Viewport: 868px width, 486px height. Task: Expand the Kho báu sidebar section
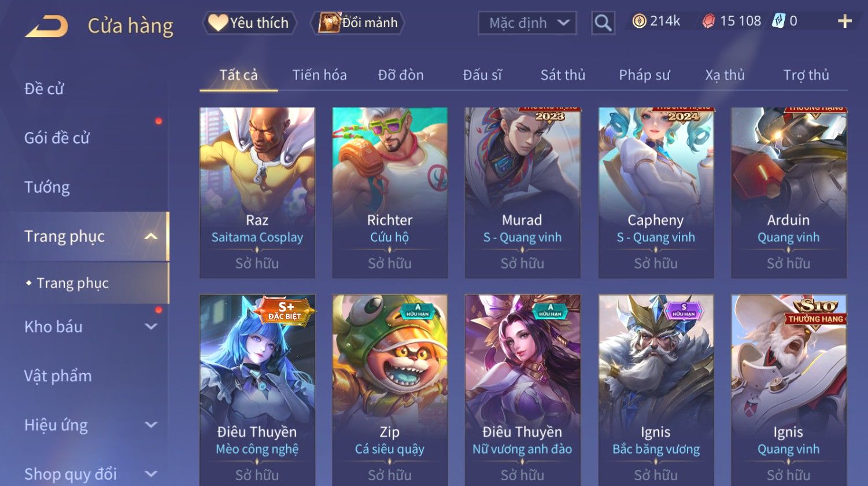[x=150, y=326]
